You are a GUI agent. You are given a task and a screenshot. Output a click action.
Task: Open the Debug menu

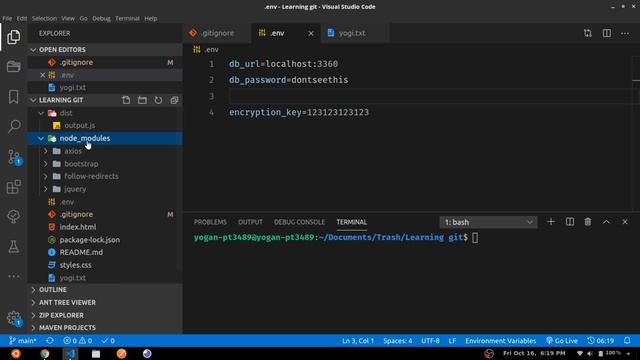101,18
